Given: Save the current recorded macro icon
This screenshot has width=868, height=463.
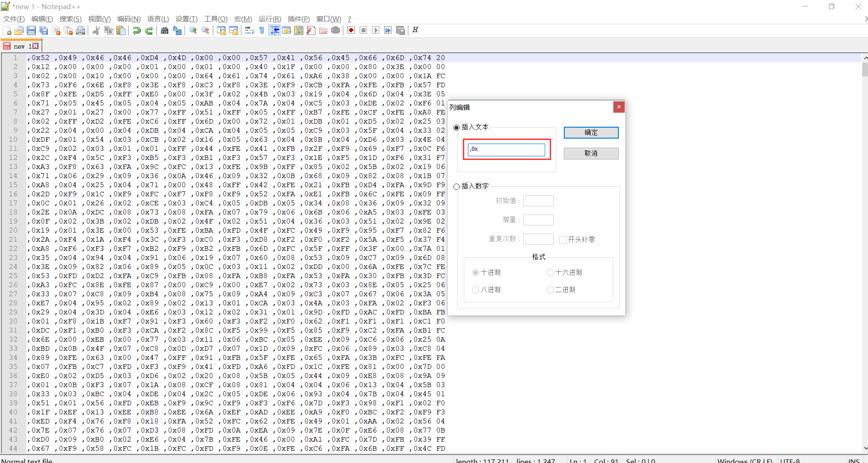Looking at the screenshot, I should pyautogui.click(x=401, y=30).
